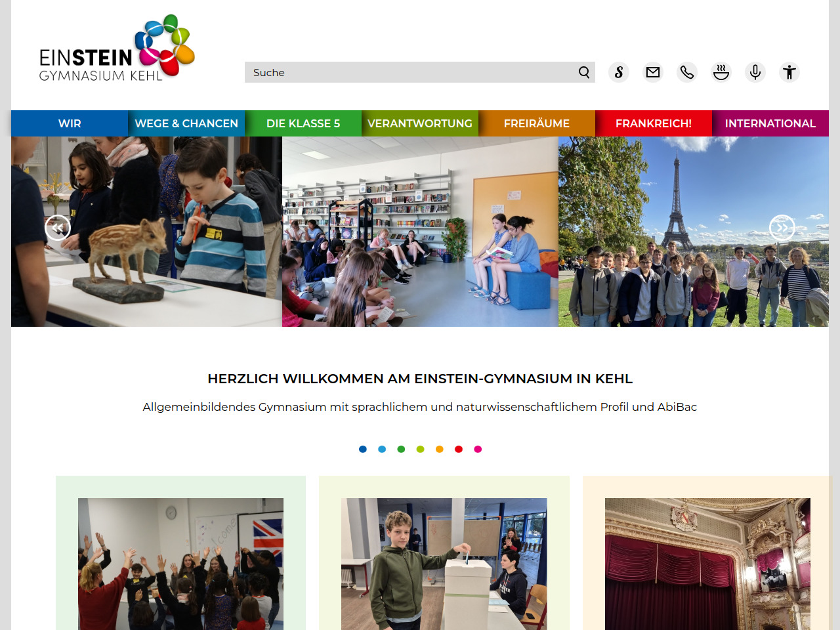Open the steaming bowl cafeteria icon
840x630 pixels.
click(x=721, y=72)
